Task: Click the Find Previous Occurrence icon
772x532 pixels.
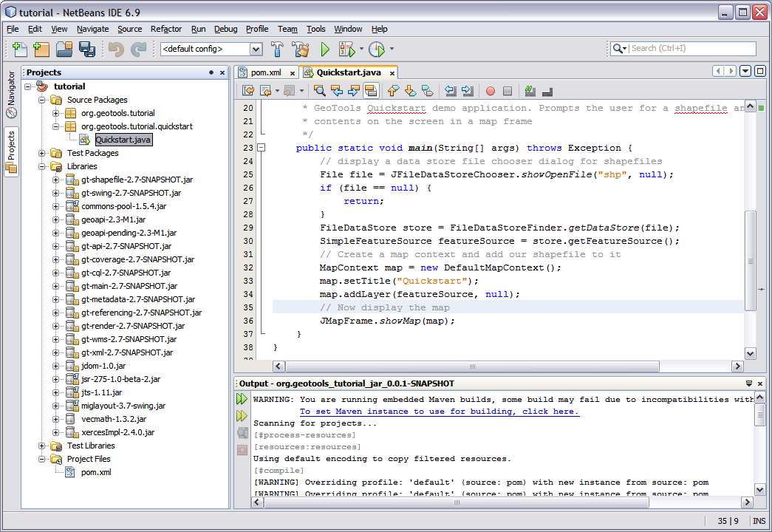Action: point(337,91)
